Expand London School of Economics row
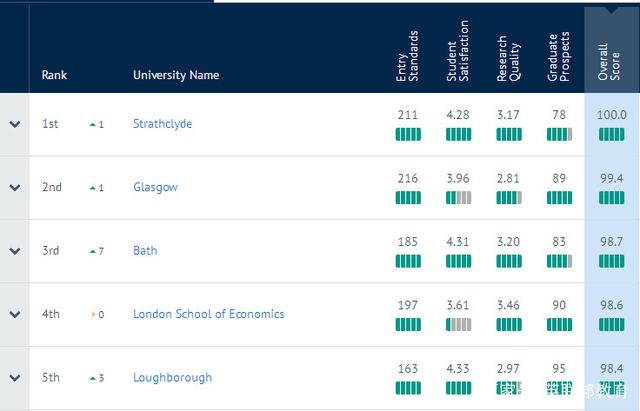 pyautogui.click(x=14, y=314)
